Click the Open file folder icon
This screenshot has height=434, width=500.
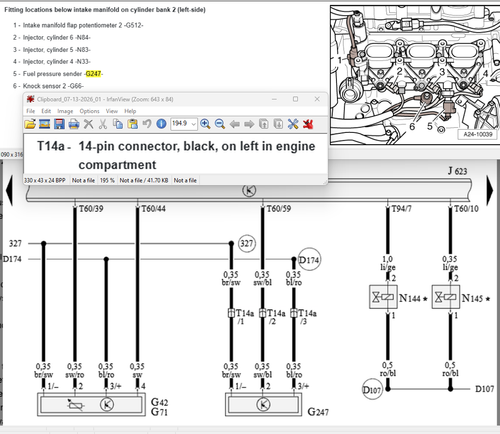point(30,124)
